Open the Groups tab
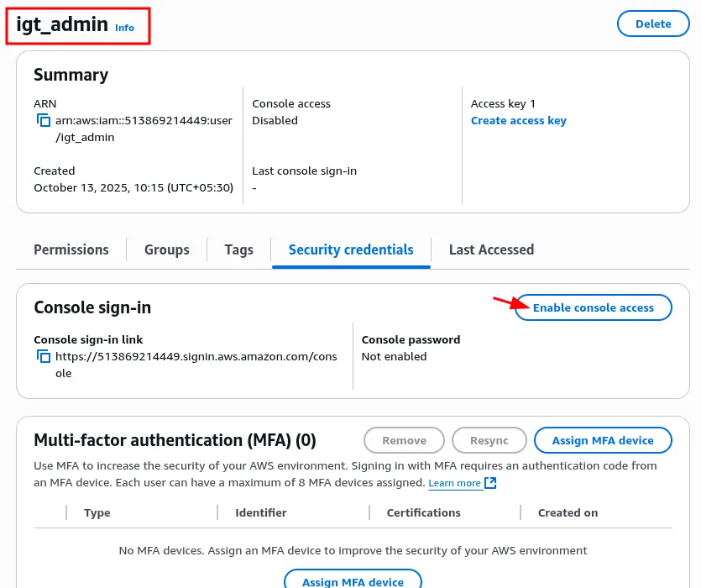 (166, 249)
